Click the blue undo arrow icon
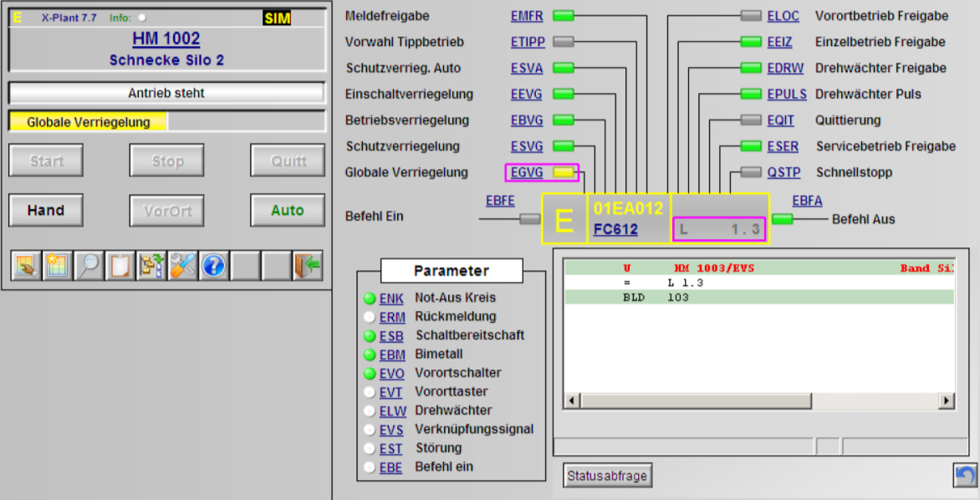The image size is (980, 500). click(965, 476)
